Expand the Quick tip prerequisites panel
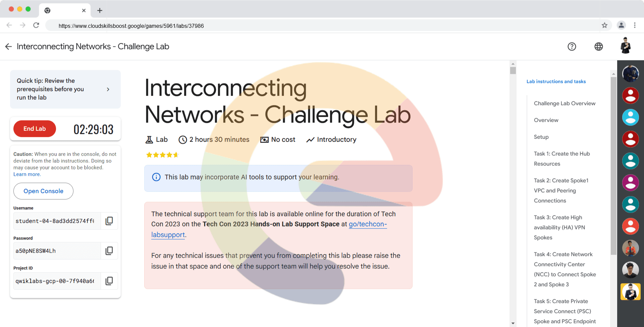This screenshot has width=644, height=327. tap(108, 89)
